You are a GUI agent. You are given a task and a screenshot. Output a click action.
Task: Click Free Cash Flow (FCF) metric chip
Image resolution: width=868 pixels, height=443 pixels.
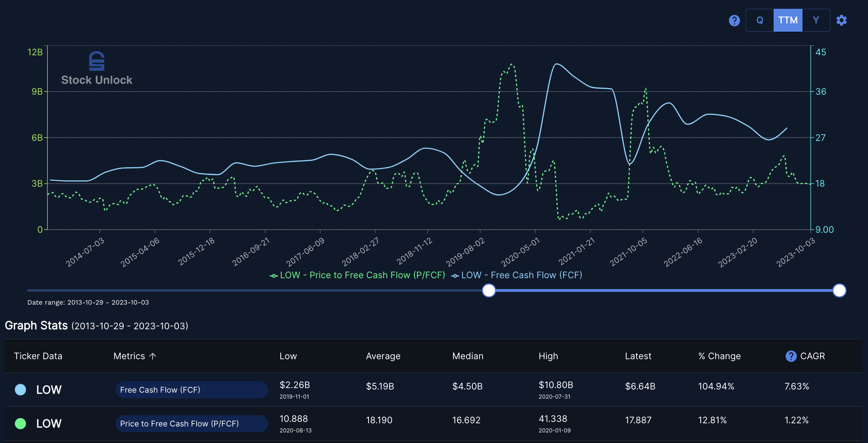[x=192, y=390]
